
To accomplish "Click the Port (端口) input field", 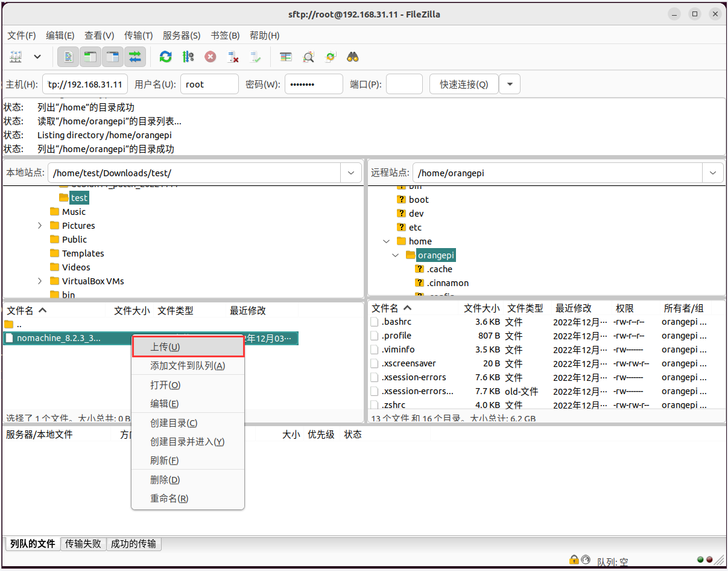I will coord(404,85).
